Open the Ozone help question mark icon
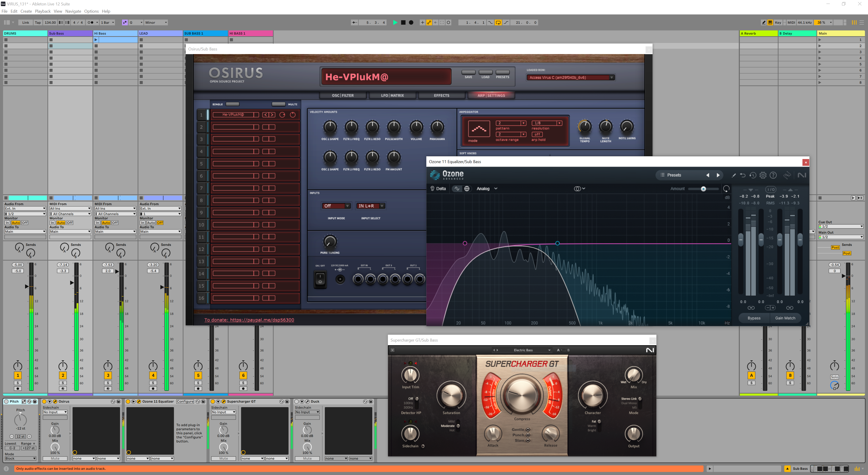 pyautogui.click(x=773, y=175)
